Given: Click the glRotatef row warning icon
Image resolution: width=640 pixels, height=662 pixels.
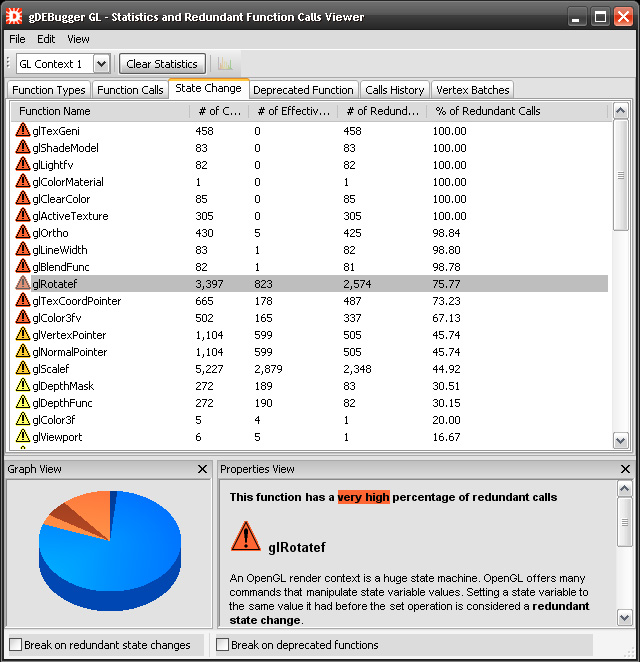Looking at the screenshot, I should tap(23, 283).
